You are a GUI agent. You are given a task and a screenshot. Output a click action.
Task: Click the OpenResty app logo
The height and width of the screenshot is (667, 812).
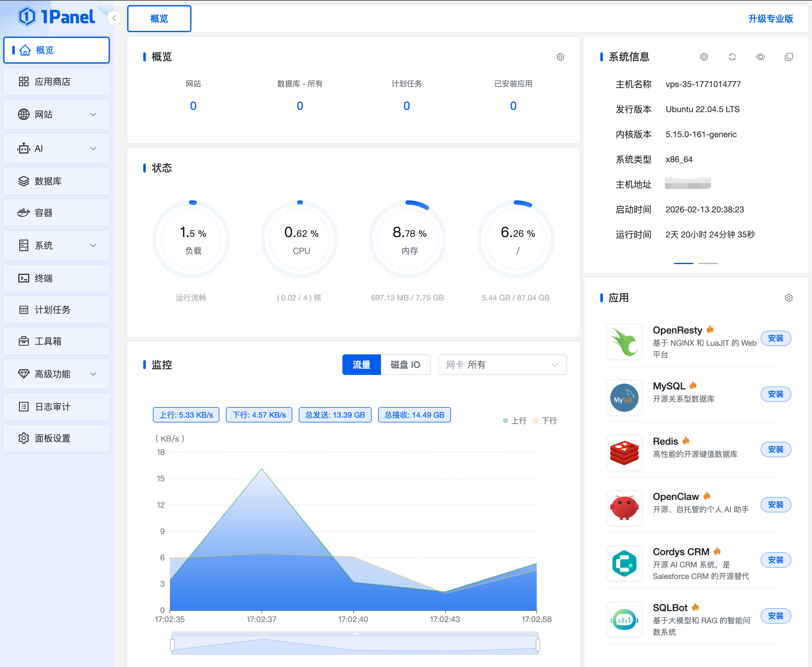coord(624,342)
